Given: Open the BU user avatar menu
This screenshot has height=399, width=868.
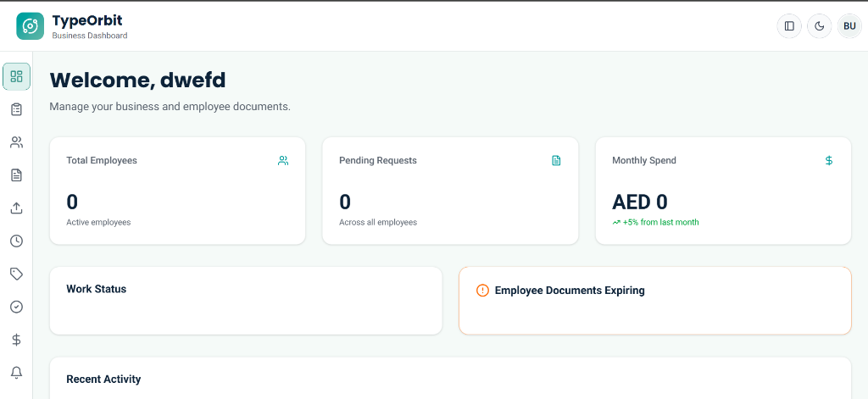Looking at the screenshot, I should pos(849,26).
